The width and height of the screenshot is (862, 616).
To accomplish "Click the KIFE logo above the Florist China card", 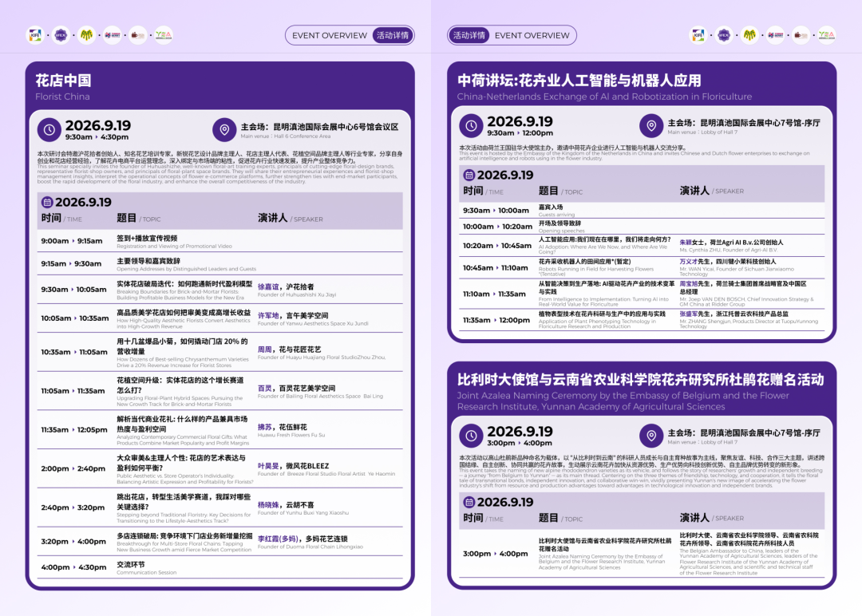I will (x=35, y=35).
